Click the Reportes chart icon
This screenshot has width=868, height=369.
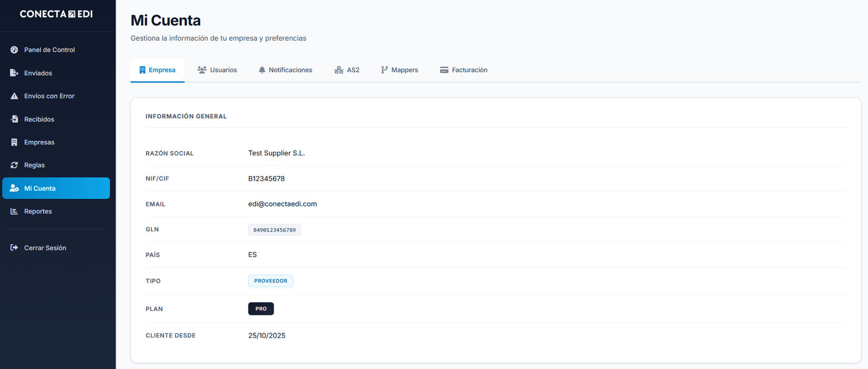coord(14,211)
